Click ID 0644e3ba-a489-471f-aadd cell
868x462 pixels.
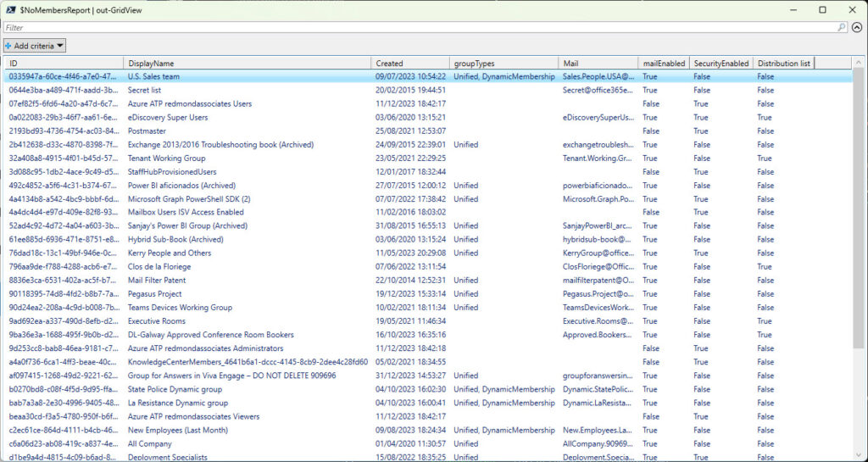[64, 90]
